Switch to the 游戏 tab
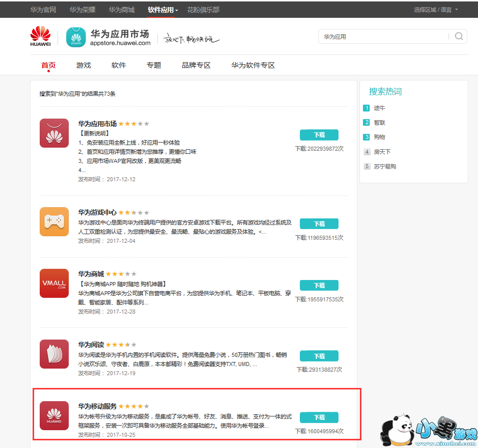 click(x=83, y=65)
